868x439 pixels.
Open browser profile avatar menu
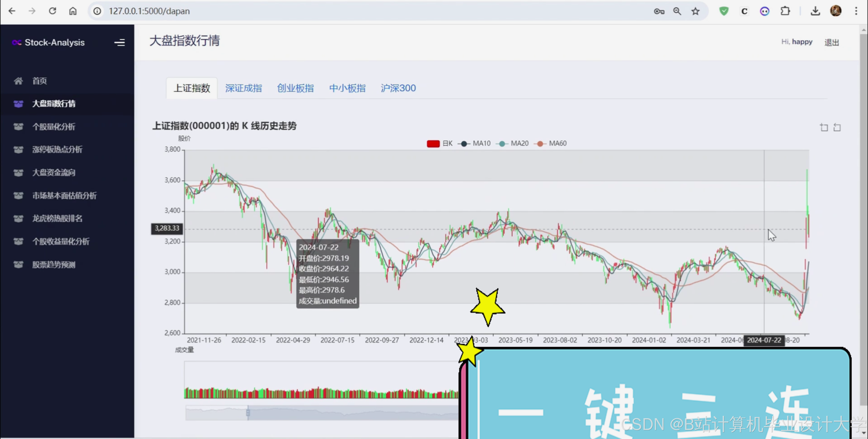(x=836, y=11)
